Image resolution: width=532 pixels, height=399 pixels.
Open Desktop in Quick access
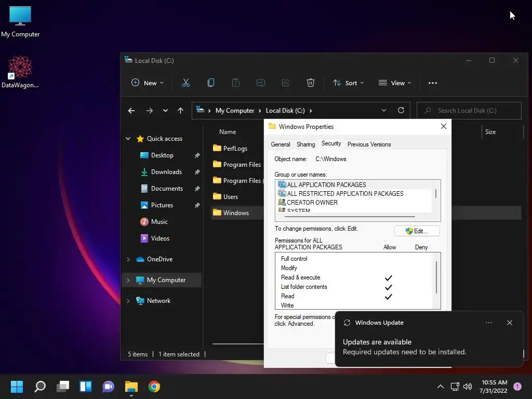pyautogui.click(x=163, y=155)
